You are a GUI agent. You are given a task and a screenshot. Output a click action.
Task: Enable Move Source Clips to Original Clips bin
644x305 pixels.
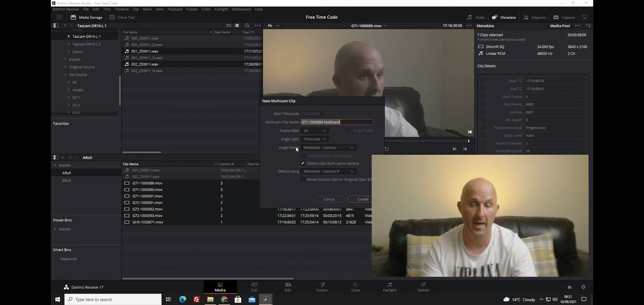click(303, 179)
